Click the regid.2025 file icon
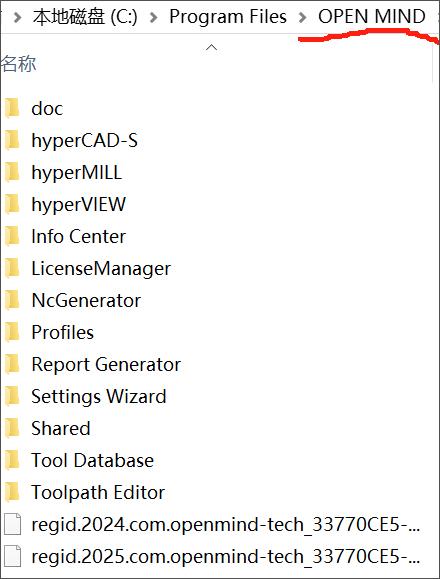The image size is (440, 579). coord(12,556)
